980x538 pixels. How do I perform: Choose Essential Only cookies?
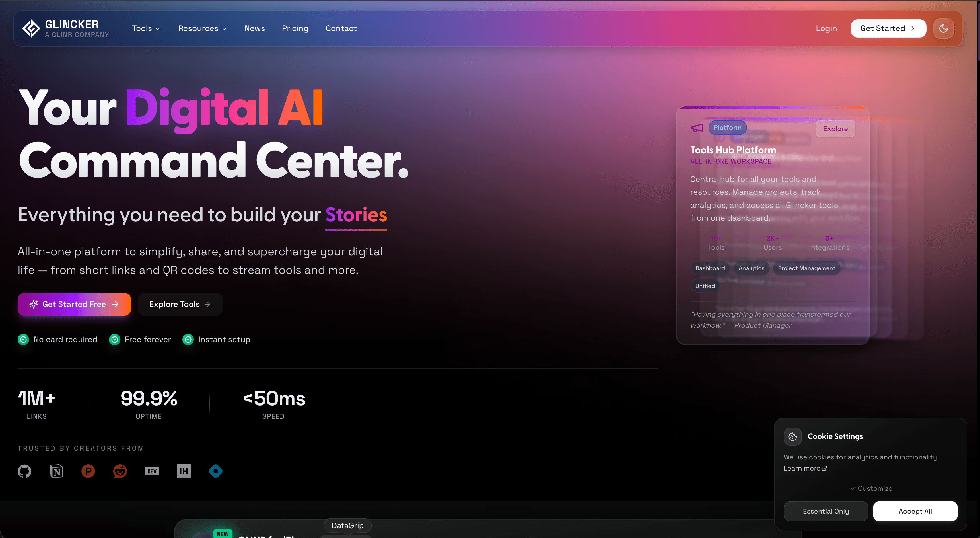(x=825, y=511)
